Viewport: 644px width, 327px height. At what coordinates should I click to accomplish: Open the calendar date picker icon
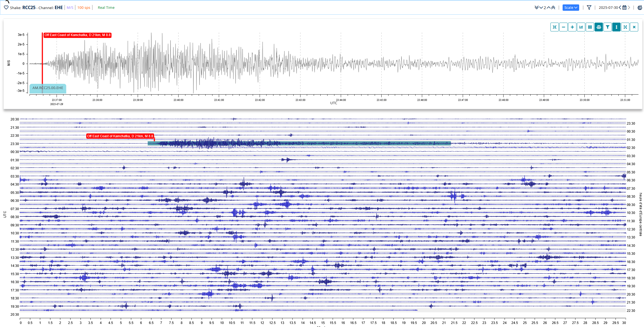(624, 8)
